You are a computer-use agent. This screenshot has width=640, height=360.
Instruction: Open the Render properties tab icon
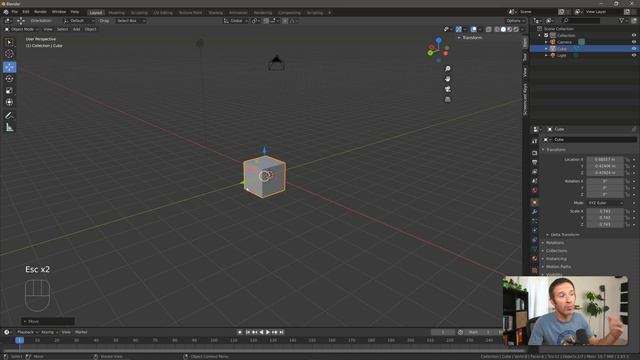pyautogui.click(x=535, y=153)
